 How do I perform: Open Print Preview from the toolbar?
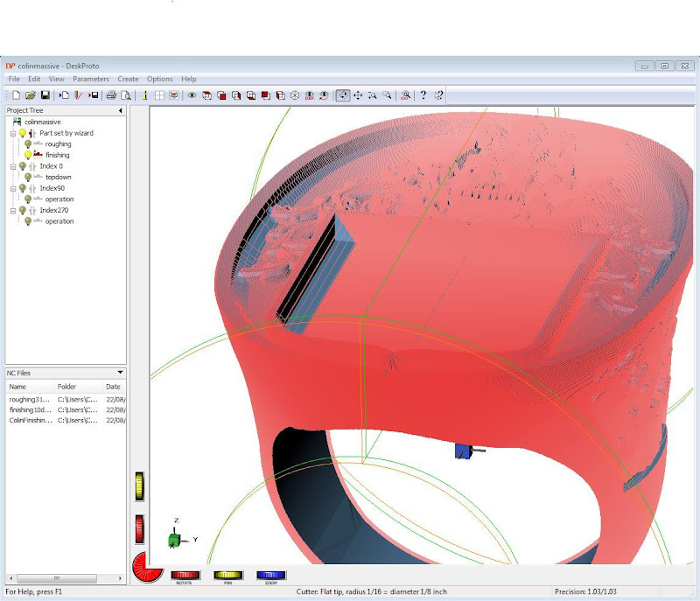pyautogui.click(x=126, y=94)
